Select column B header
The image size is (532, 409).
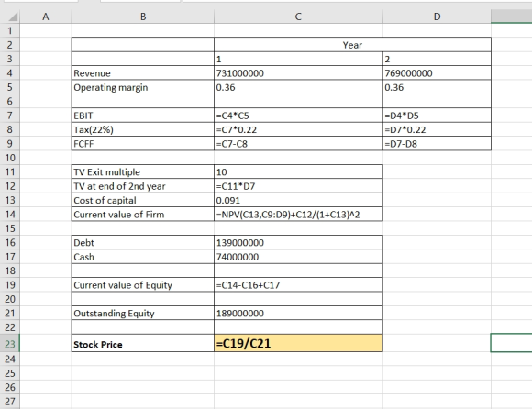(143, 17)
